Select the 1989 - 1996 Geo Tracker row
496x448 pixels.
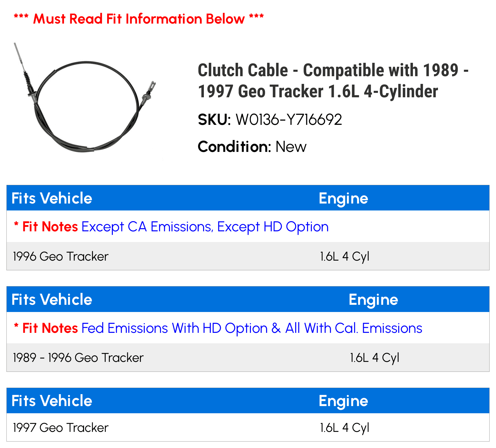click(x=78, y=358)
